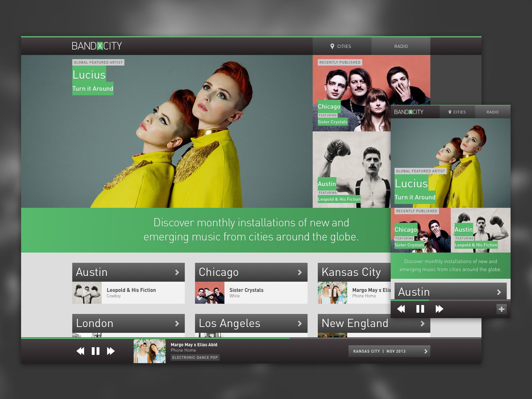Image resolution: width=532 pixels, height=399 pixels.
Task: Click White track under Sister Crystals
Action: [x=235, y=296]
